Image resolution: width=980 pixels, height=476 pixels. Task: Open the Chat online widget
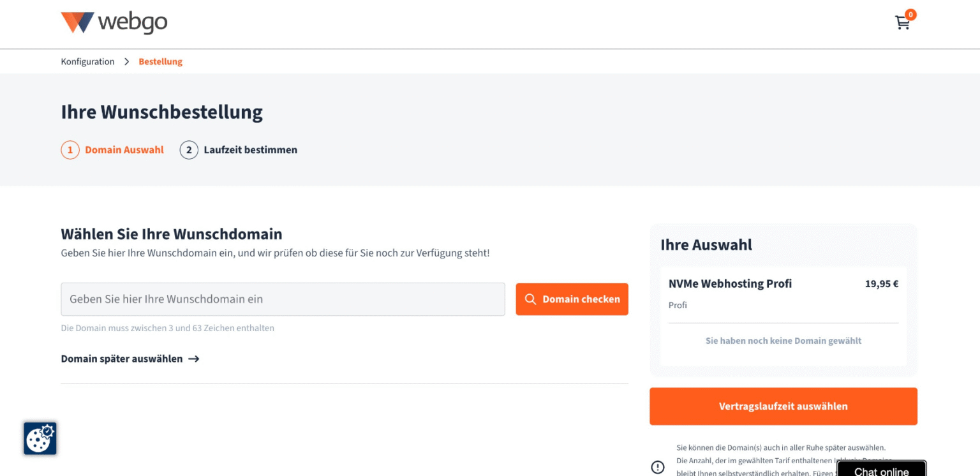881,470
